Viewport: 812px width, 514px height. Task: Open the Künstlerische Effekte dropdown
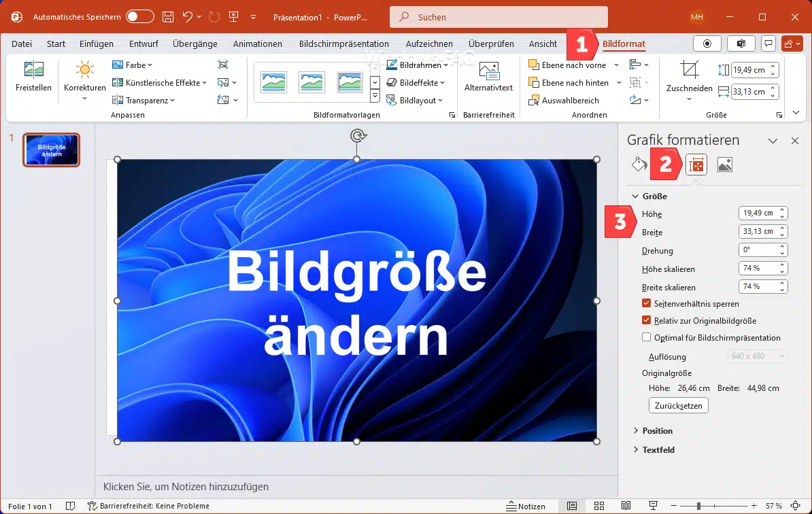tap(160, 83)
